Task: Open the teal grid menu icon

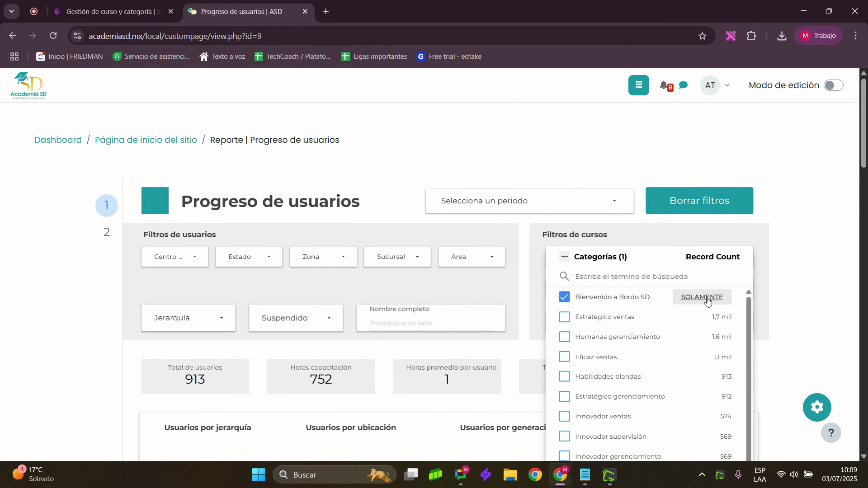Action: 638,85
